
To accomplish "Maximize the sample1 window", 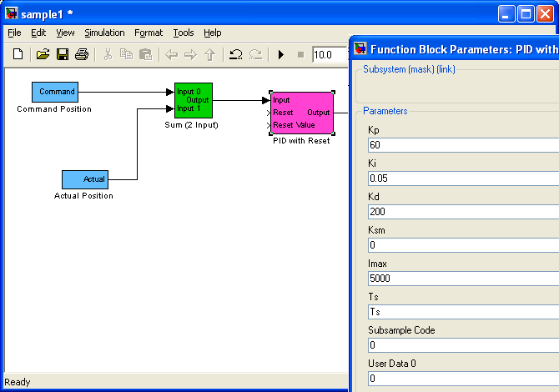I will (x=526, y=14).
